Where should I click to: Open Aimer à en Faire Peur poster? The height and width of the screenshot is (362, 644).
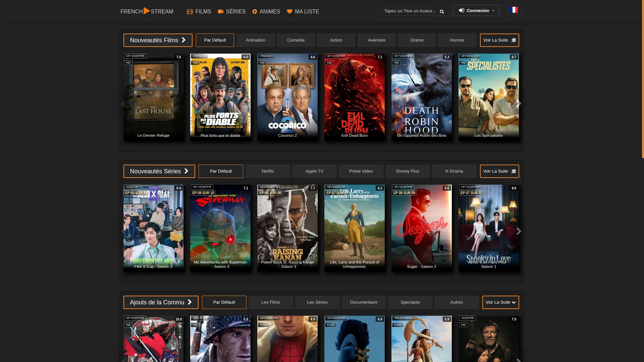489,228
